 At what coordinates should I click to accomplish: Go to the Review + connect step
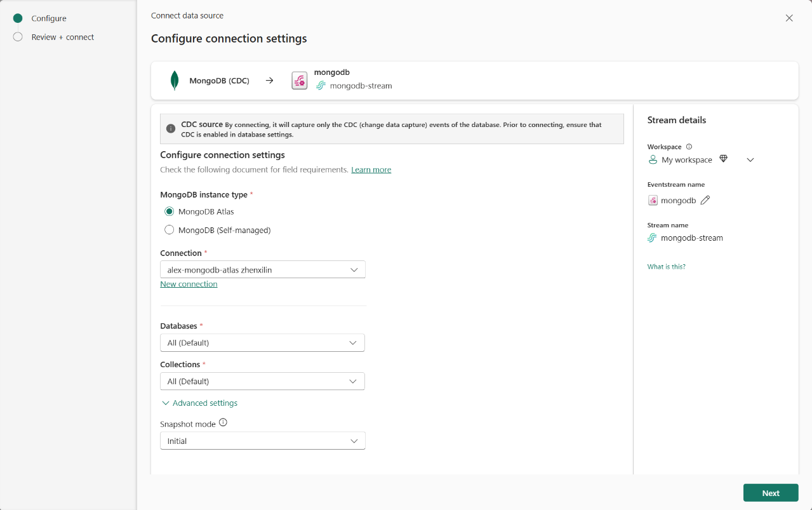(62, 37)
